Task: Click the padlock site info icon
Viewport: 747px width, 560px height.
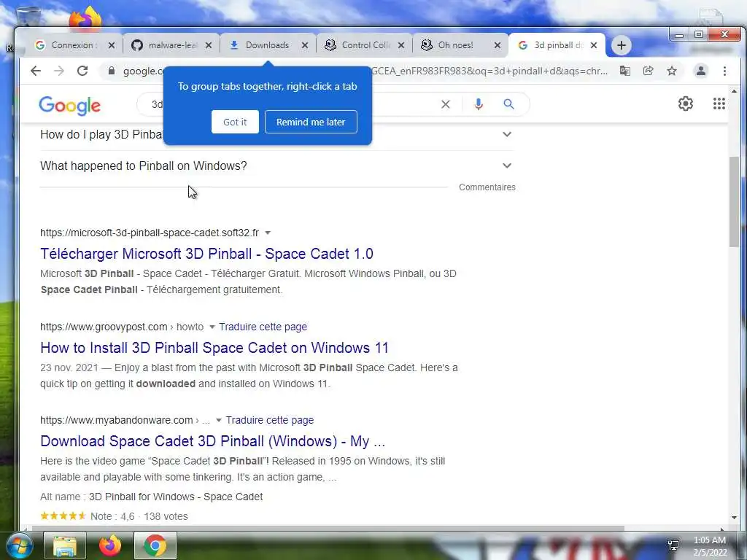Action: (x=112, y=71)
